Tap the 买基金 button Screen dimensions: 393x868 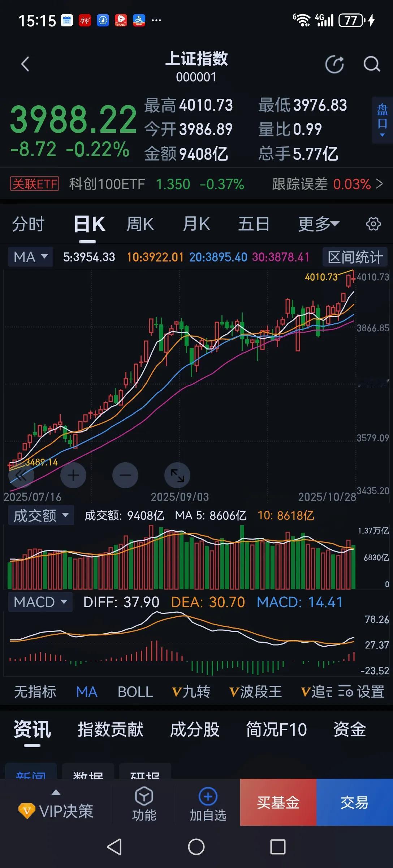click(x=278, y=802)
